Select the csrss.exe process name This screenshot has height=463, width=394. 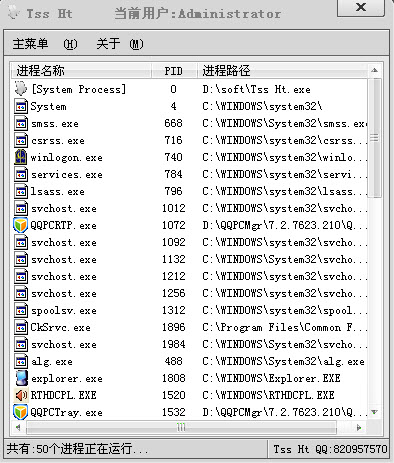click(x=58, y=141)
